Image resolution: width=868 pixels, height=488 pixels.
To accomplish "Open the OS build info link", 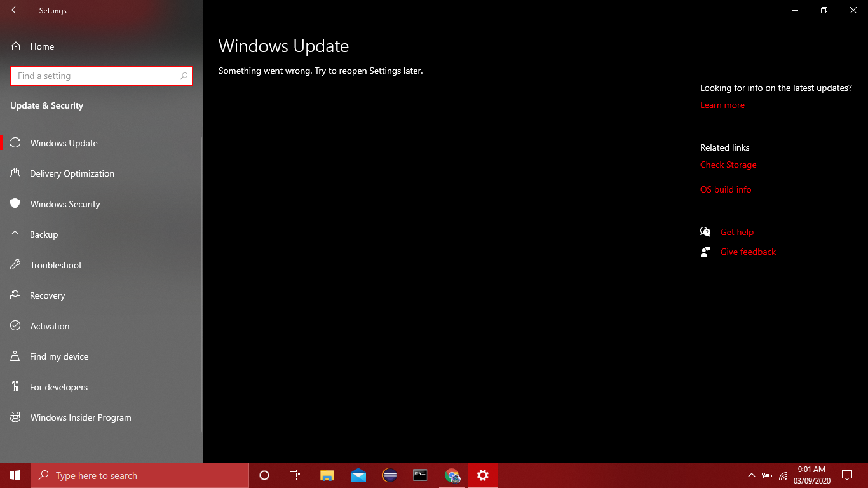I will pos(726,189).
